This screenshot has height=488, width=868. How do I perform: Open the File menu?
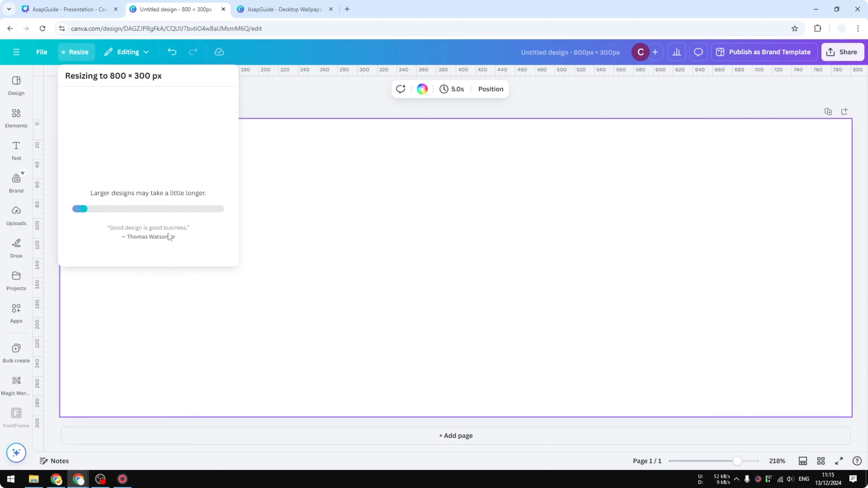(42, 52)
